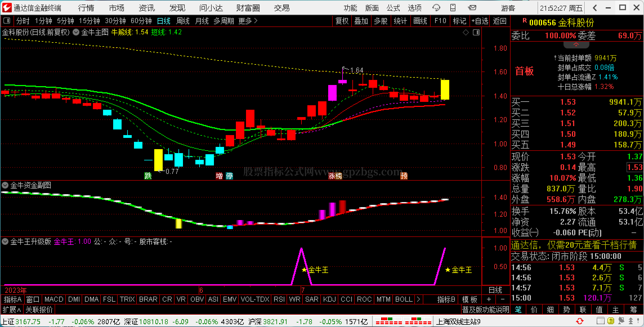This screenshot has height=327, width=644.
Task: Select the 笔 tab in quote panel
Action: pyautogui.click(x=518, y=310)
